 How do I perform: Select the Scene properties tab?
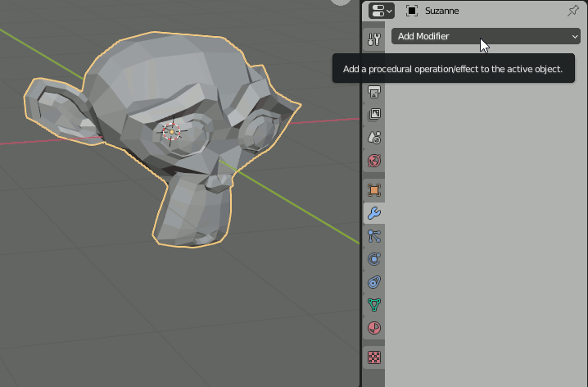click(373, 138)
